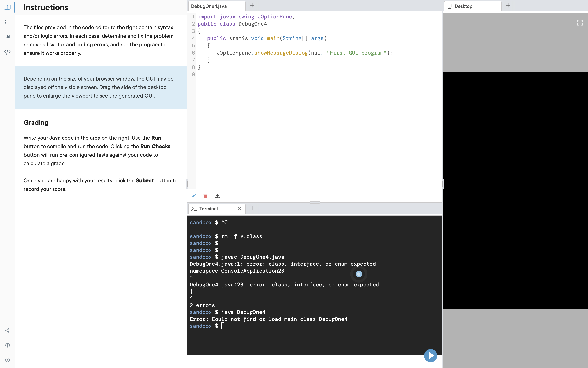This screenshot has width=588, height=368.
Task: Close the Terminal tab
Action: [240, 209]
